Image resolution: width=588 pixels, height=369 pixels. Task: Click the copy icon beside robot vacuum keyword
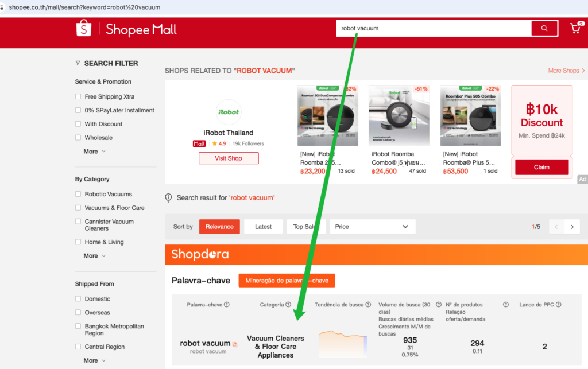[235, 344]
